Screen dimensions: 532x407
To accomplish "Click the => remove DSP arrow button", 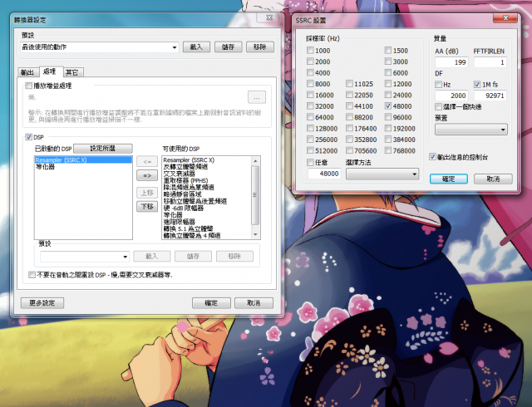I will [x=147, y=175].
